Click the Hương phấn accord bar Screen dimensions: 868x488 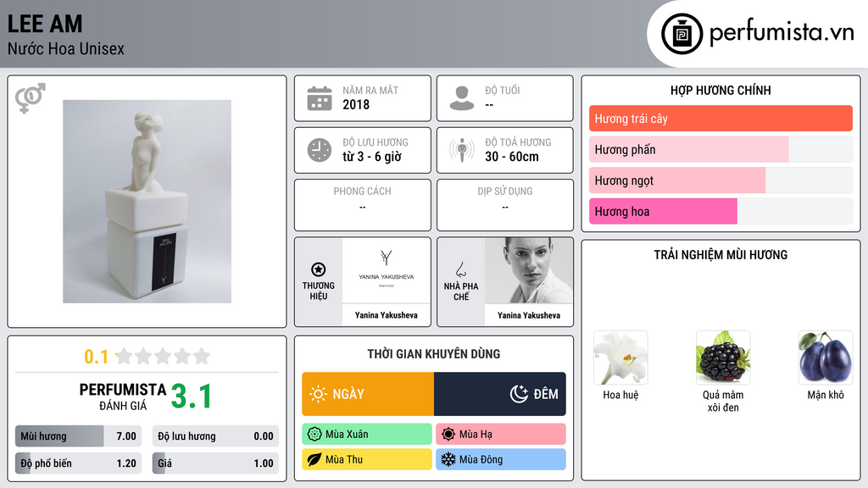click(x=721, y=149)
